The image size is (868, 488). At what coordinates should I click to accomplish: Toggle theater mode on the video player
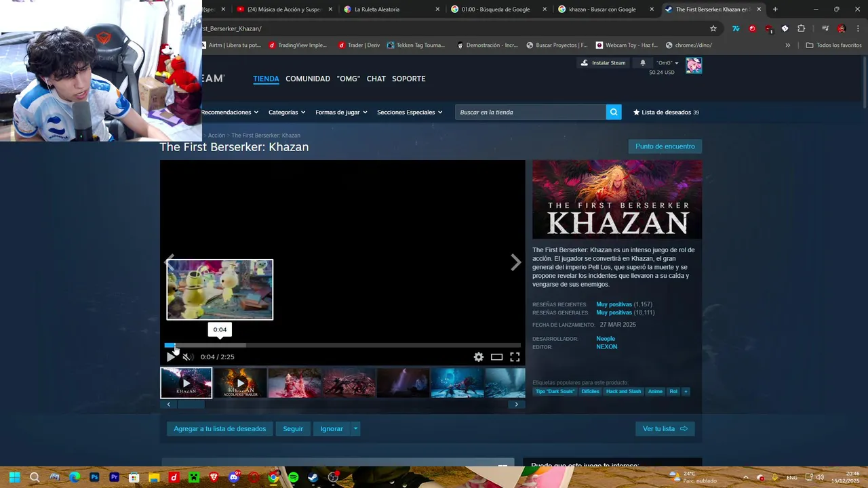[x=497, y=357]
